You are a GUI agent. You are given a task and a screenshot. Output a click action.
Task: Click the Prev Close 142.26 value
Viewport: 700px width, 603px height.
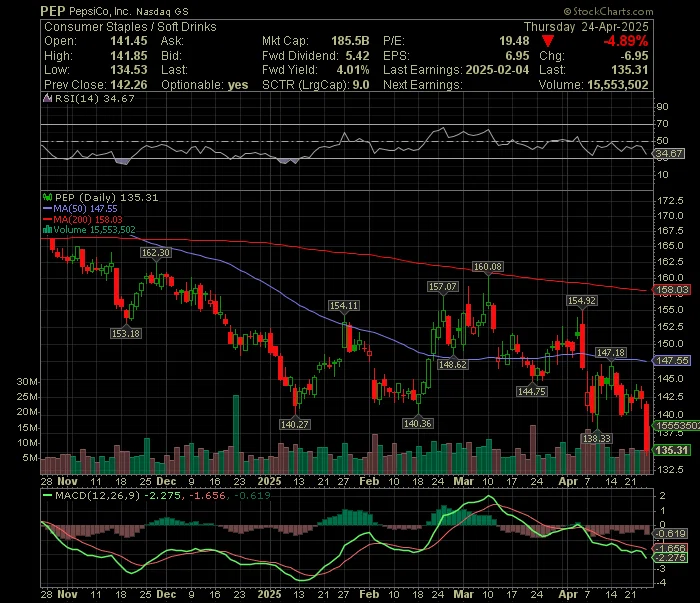click(129, 85)
